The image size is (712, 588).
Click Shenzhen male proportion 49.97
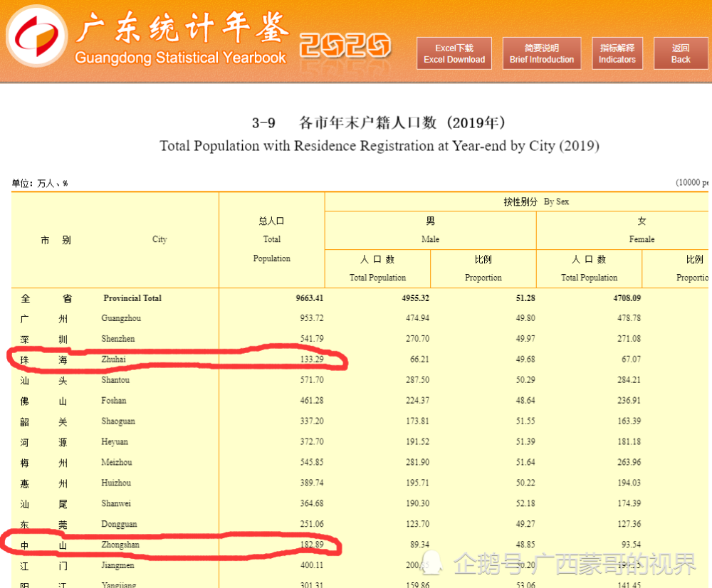click(525, 339)
